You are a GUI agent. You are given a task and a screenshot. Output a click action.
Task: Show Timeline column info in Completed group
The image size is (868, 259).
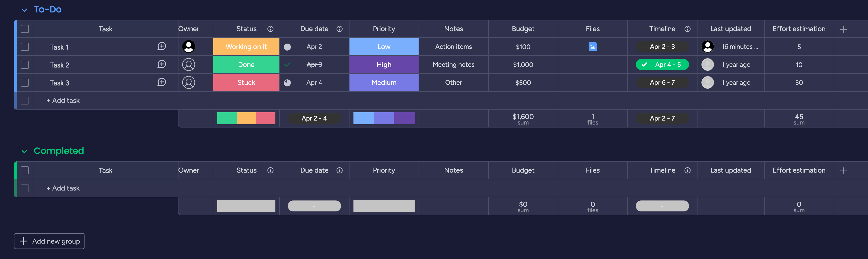click(x=687, y=171)
